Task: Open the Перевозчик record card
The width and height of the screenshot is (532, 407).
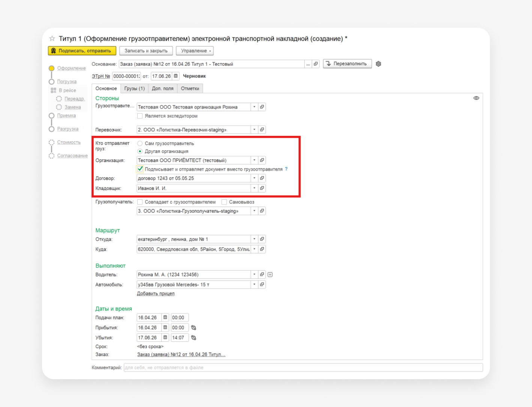Action: pyautogui.click(x=262, y=130)
